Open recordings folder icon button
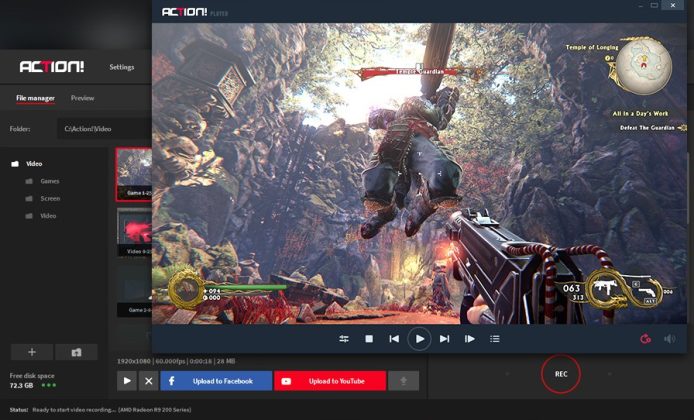 pyautogui.click(x=76, y=352)
